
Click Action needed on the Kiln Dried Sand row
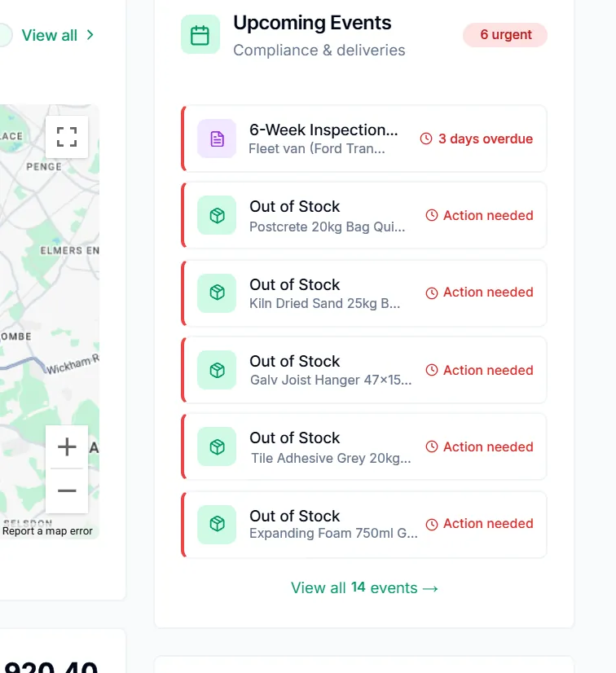[x=488, y=292]
